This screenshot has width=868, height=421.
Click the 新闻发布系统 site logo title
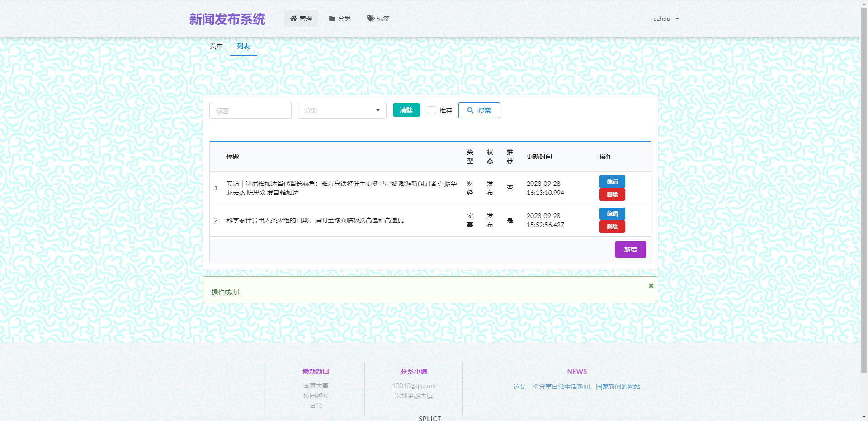point(227,19)
